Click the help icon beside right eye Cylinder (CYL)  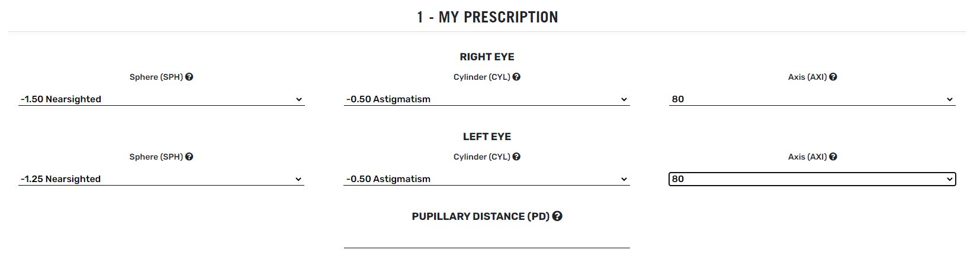pyautogui.click(x=516, y=77)
